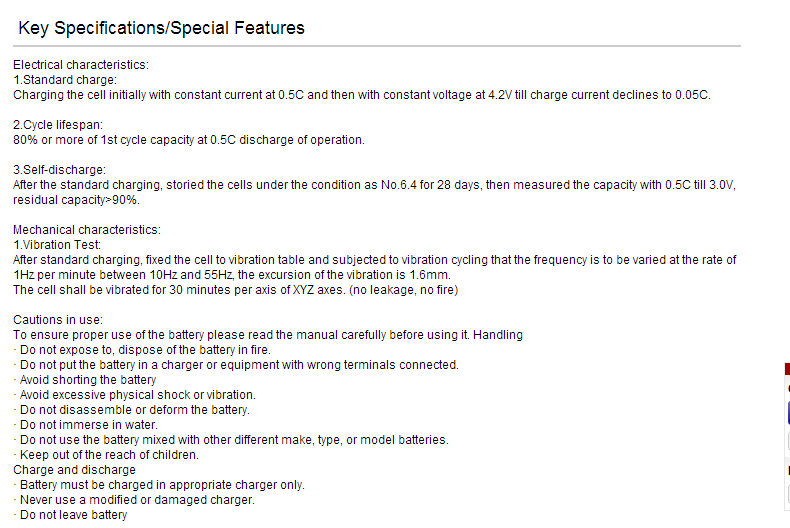Click the Key Specifications/Special Features heading
Screen dimensions: 790x528
pos(161,28)
